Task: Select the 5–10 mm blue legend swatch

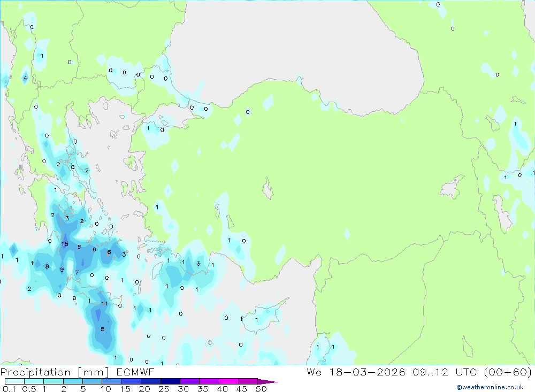Action: pos(93,381)
